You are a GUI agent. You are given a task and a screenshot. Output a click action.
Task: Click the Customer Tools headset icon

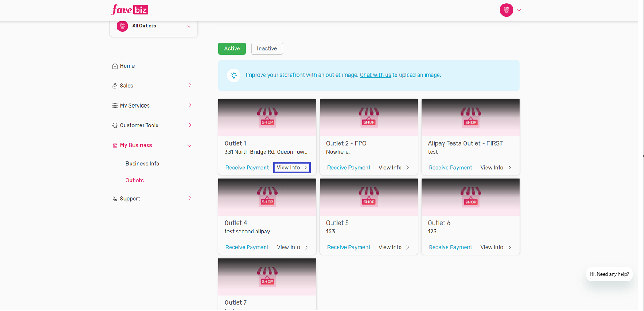[x=115, y=125]
